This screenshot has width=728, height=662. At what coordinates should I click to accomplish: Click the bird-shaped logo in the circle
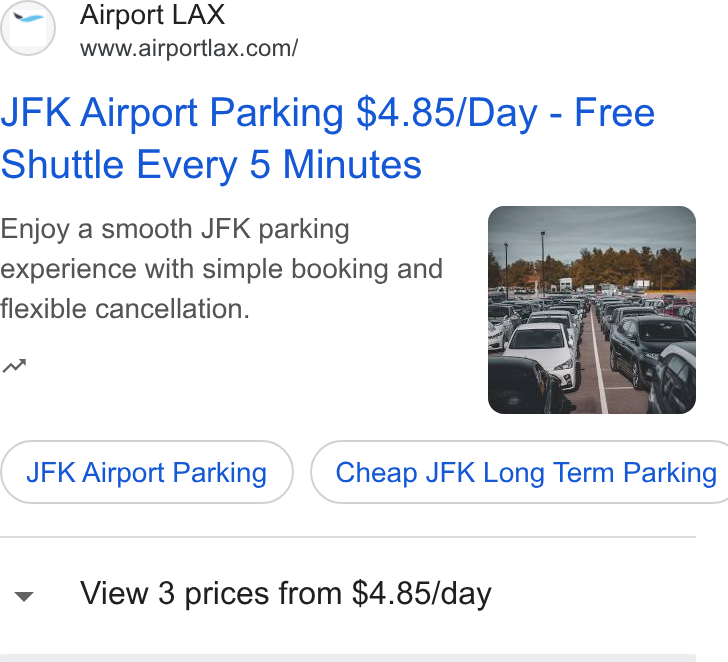coord(28,19)
